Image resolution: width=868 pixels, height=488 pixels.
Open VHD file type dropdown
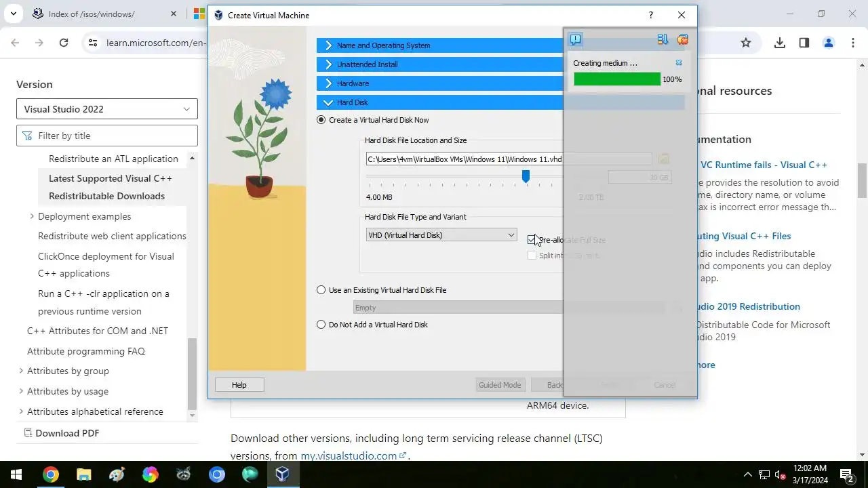point(441,235)
